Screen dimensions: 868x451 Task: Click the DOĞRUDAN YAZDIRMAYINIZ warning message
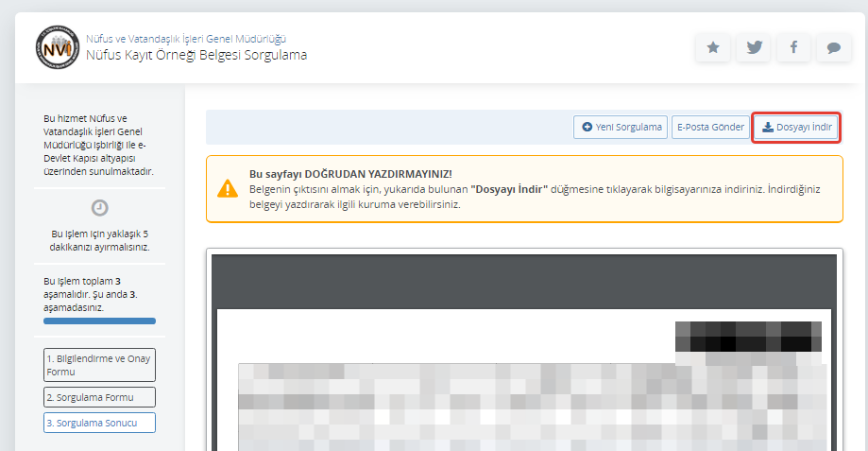[350, 175]
